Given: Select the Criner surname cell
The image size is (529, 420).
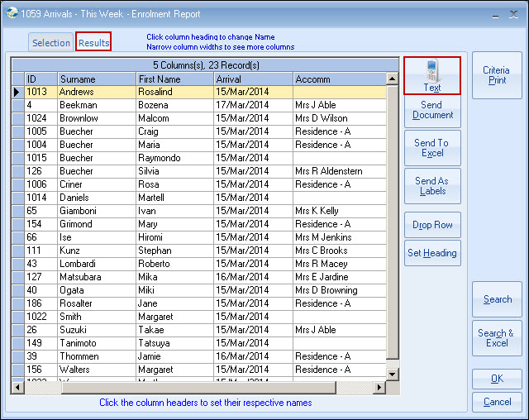Looking at the screenshot, I should click(97, 184).
